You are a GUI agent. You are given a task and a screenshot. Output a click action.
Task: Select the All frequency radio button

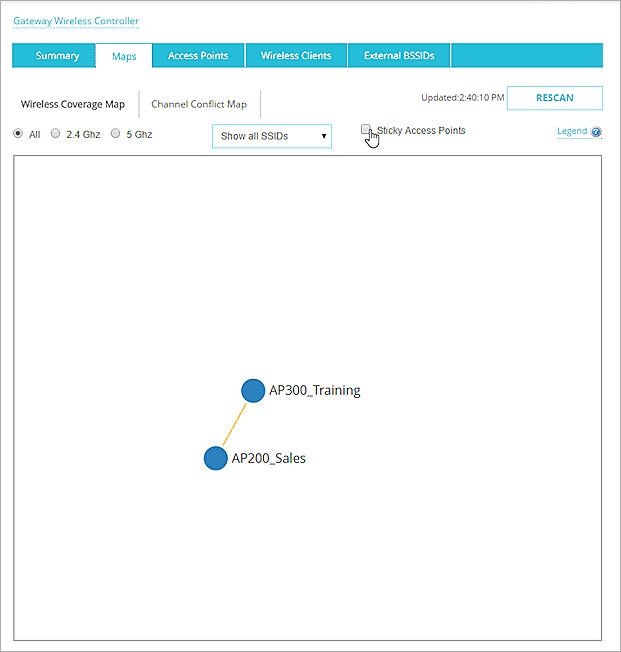pos(18,133)
